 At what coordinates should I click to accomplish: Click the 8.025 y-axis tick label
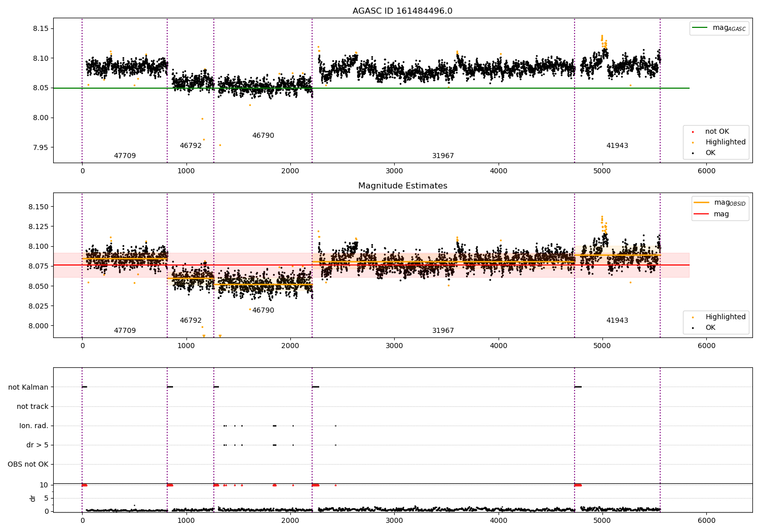coord(39,307)
